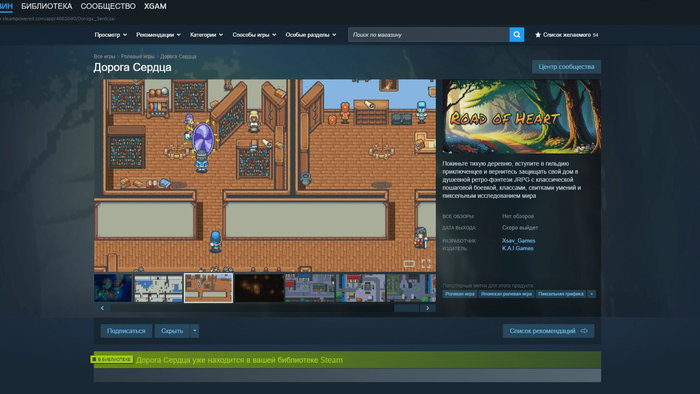The image size is (700, 394).
Task: Open the wishlist star link
Action: coord(566,35)
